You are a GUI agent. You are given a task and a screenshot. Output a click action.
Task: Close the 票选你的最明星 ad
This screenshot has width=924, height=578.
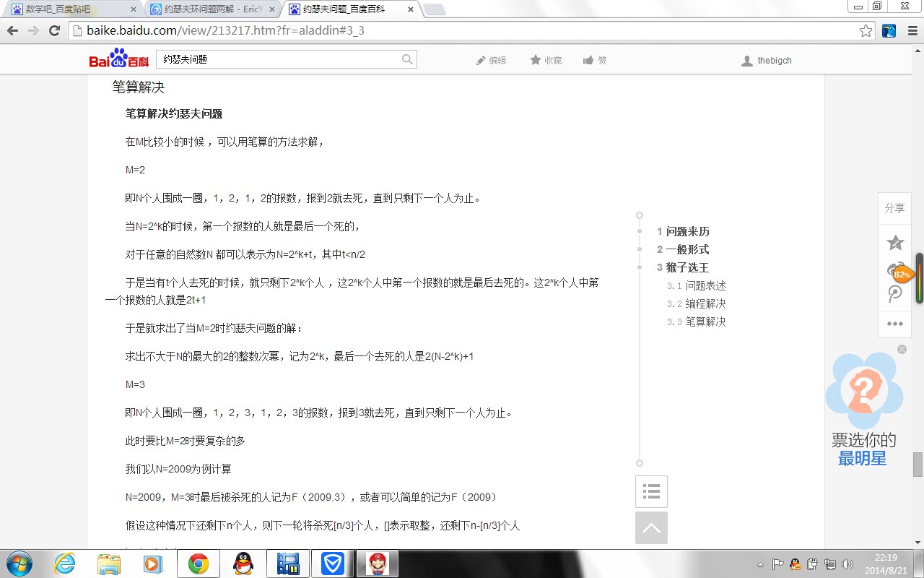[x=902, y=350]
